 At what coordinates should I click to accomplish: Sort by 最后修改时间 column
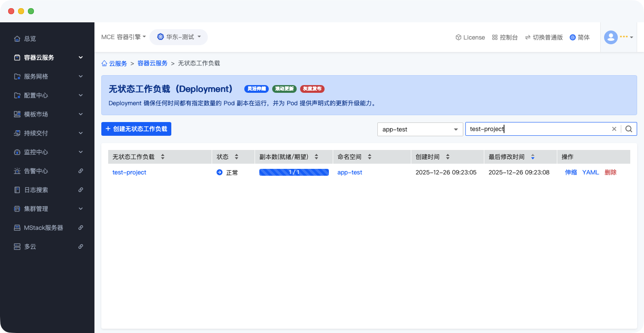pyautogui.click(x=532, y=157)
